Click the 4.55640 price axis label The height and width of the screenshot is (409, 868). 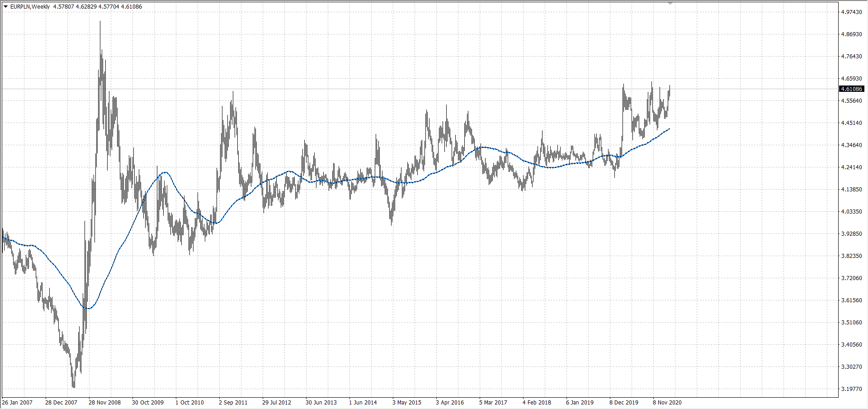pos(851,101)
